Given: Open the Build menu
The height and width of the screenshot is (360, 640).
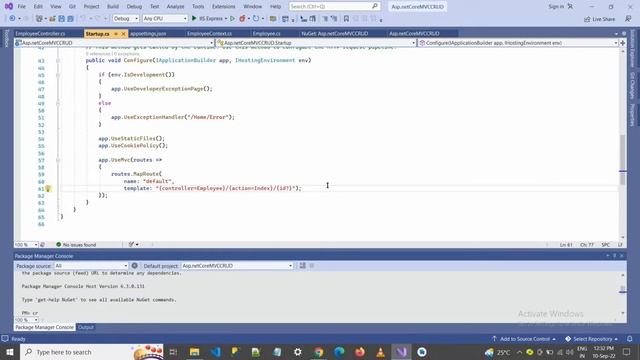Looking at the screenshot, I should pos(113,7).
